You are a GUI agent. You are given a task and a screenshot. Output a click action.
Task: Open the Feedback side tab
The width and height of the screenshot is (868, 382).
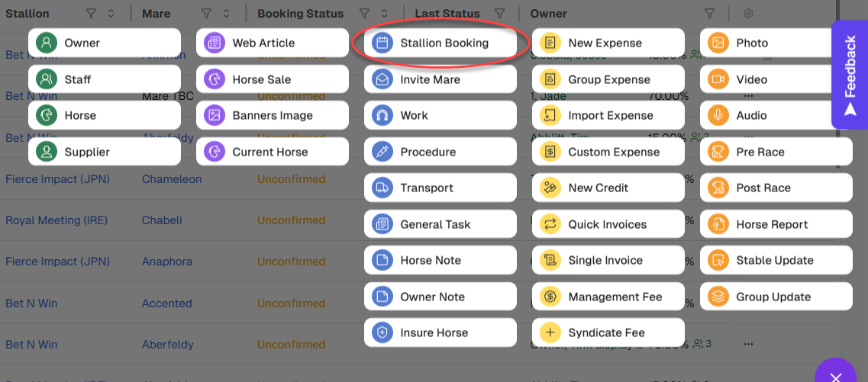coord(850,75)
